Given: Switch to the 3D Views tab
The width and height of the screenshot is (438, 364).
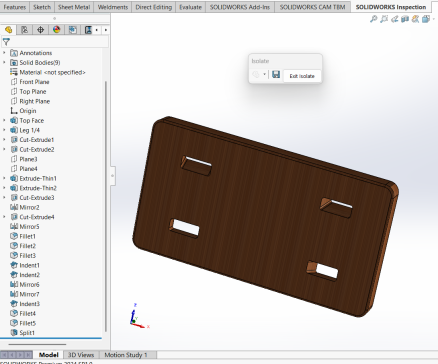Looking at the screenshot, I should point(81,355).
